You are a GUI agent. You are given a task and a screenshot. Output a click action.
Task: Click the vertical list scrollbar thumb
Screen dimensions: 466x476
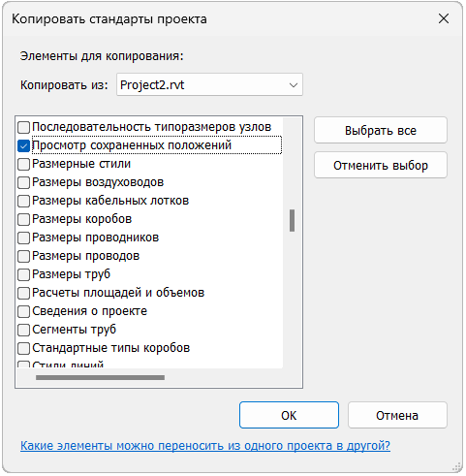point(292,221)
